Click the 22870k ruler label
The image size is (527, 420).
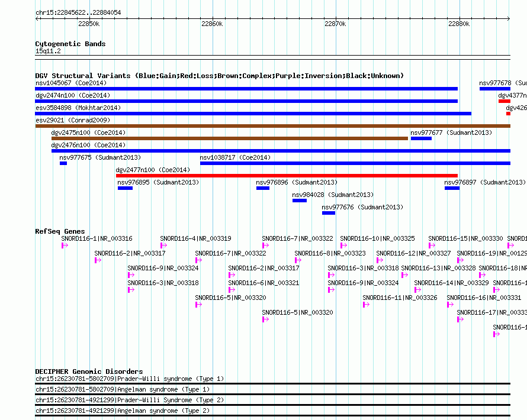335,24
